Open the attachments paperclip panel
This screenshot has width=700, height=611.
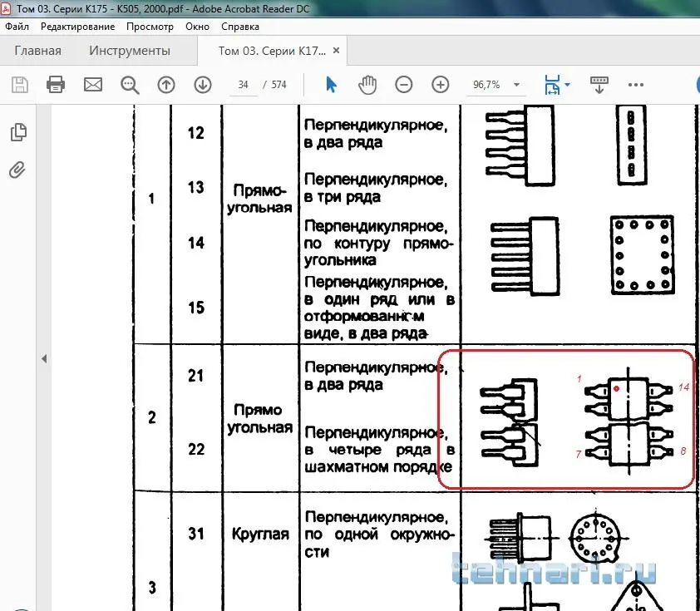click(17, 170)
